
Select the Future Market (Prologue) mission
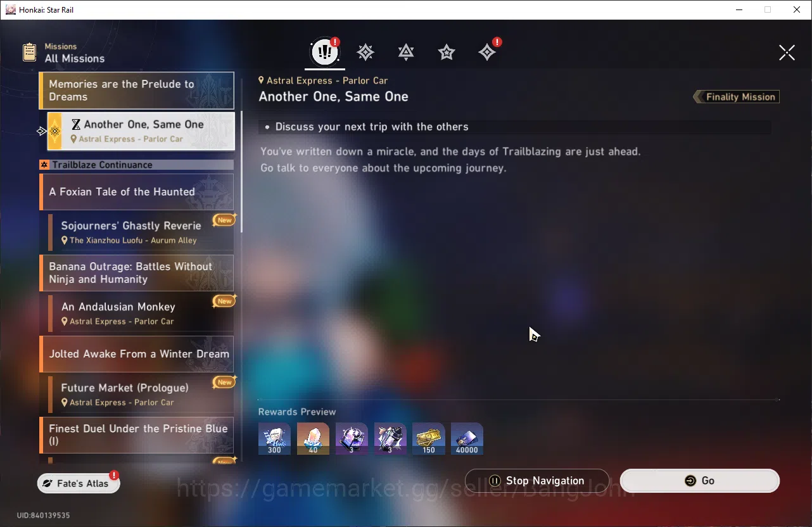[x=141, y=395]
